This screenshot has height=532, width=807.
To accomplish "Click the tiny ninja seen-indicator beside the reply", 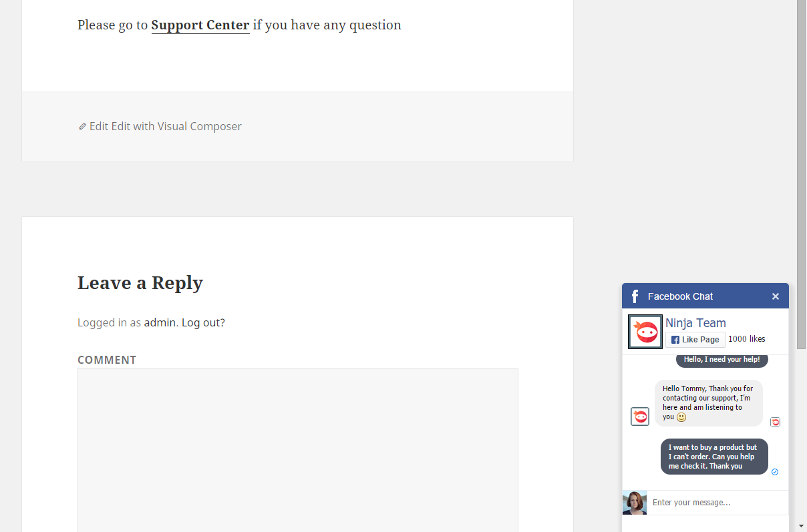I will [x=775, y=422].
